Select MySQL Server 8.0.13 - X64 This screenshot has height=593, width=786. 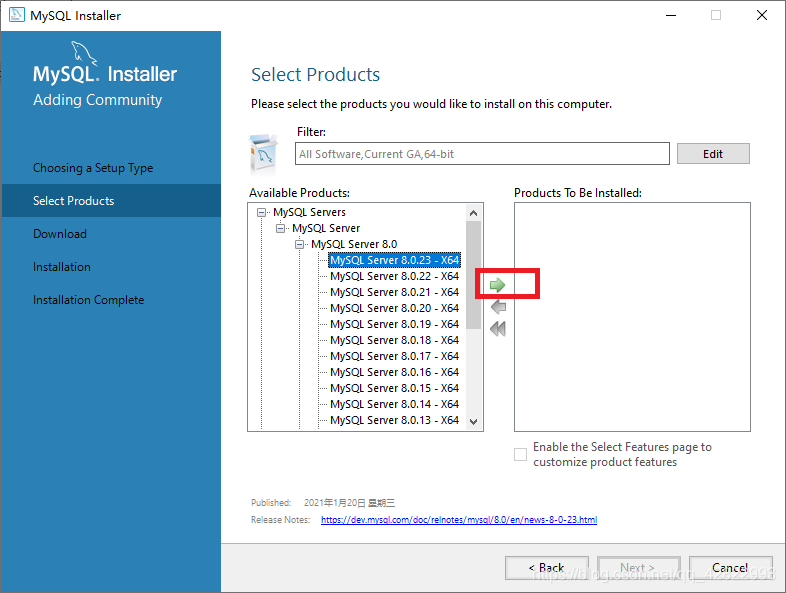tap(395, 420)
